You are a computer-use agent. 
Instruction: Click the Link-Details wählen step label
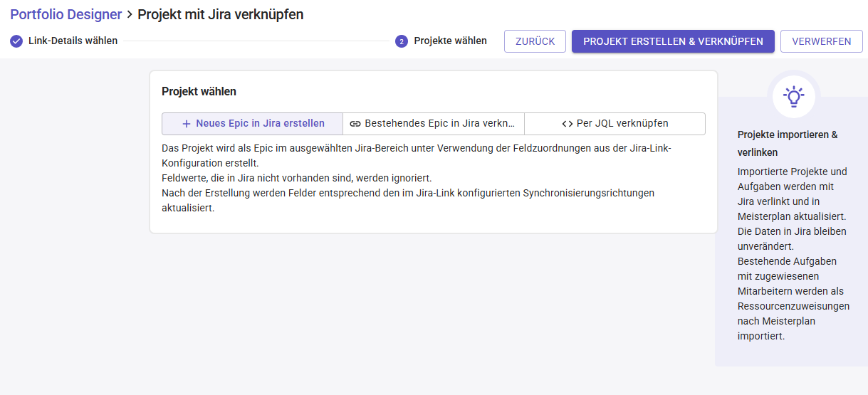tap(73, 41)
